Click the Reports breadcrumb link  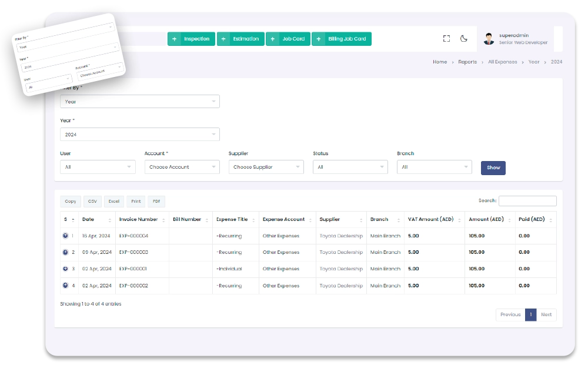pyautogui.click(x=467, y=62)
